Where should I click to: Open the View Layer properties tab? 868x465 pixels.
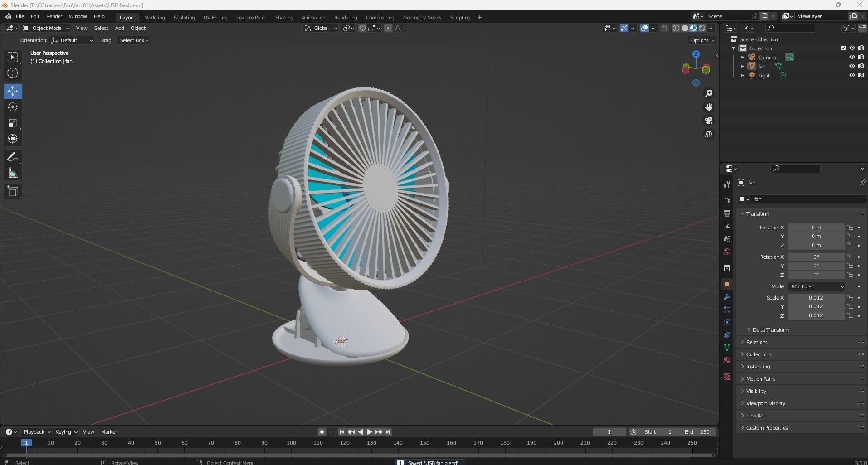[x=727, y=226]
